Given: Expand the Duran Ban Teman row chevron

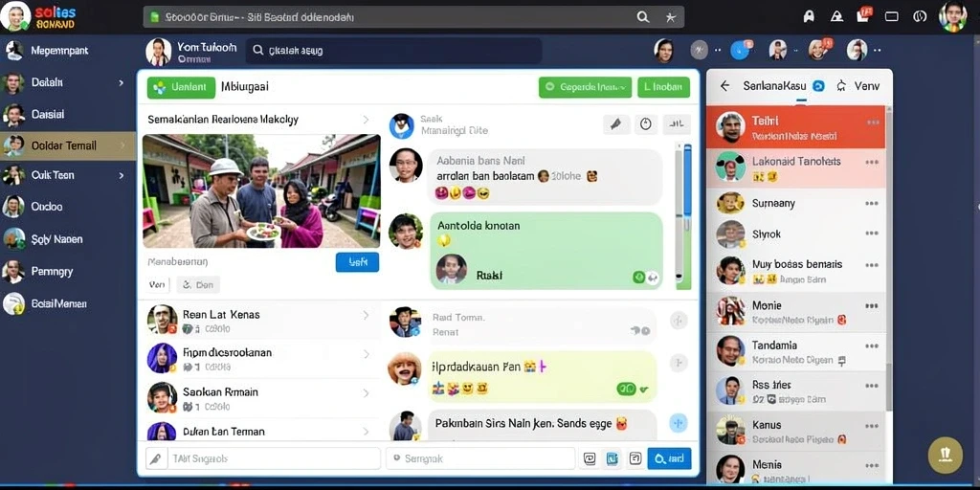Looking at the screenshot, I should [366, 432].
